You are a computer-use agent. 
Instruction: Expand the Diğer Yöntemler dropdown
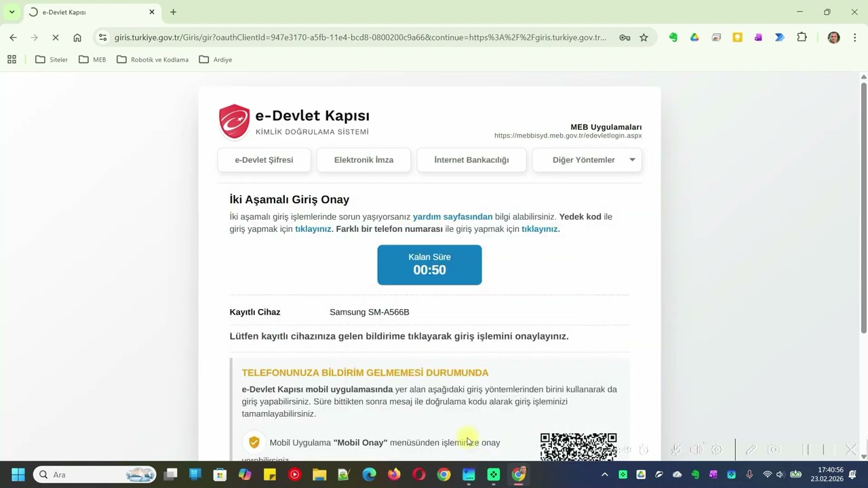(587, 160)
